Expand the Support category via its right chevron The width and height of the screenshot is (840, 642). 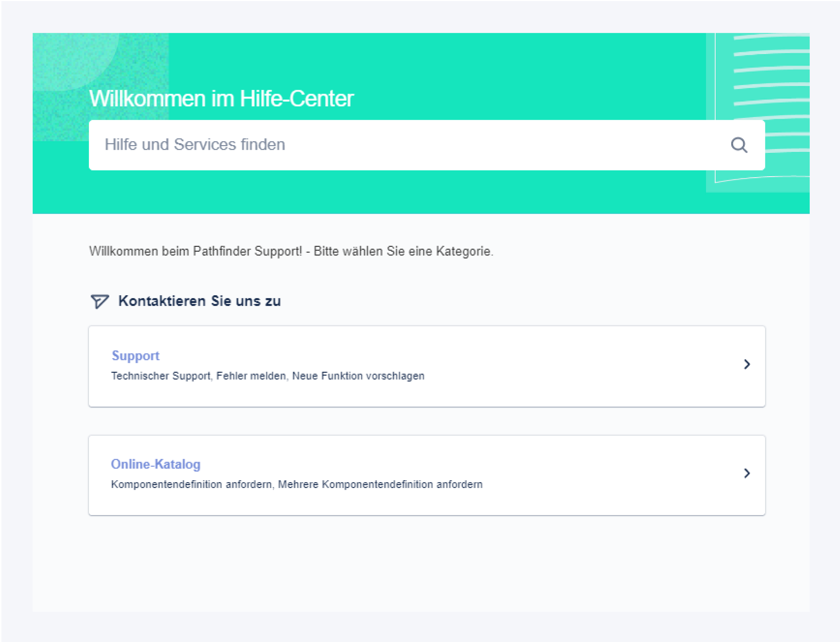coord(747,365)
